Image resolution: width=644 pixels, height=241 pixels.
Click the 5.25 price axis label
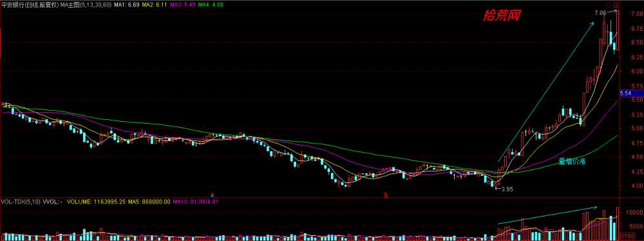[637, 114]
